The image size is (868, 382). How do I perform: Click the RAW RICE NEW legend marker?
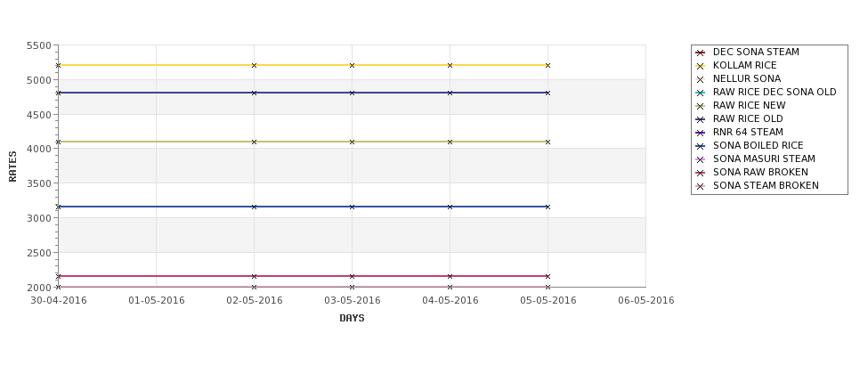[x=701, y=106]
